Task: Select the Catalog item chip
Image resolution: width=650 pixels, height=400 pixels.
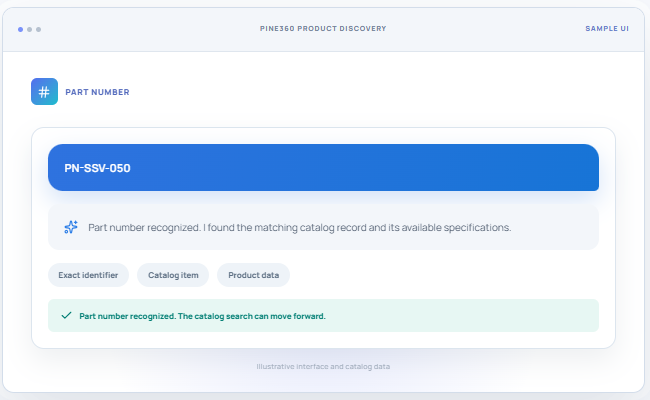Action: 173,275
